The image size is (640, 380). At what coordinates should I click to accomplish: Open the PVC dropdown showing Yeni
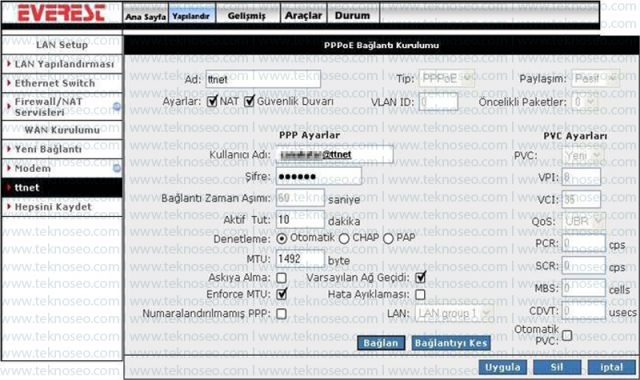[x=583, y=156]
